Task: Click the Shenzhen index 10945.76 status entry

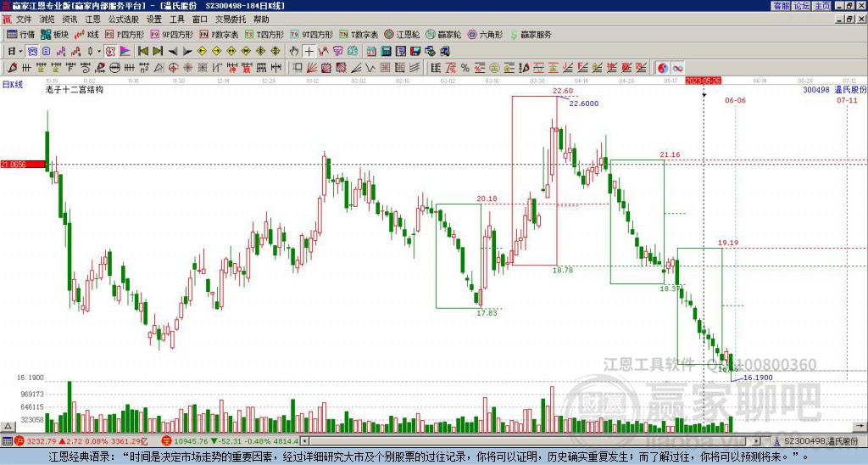Action: pyautogui.click(x=230, y=441)
